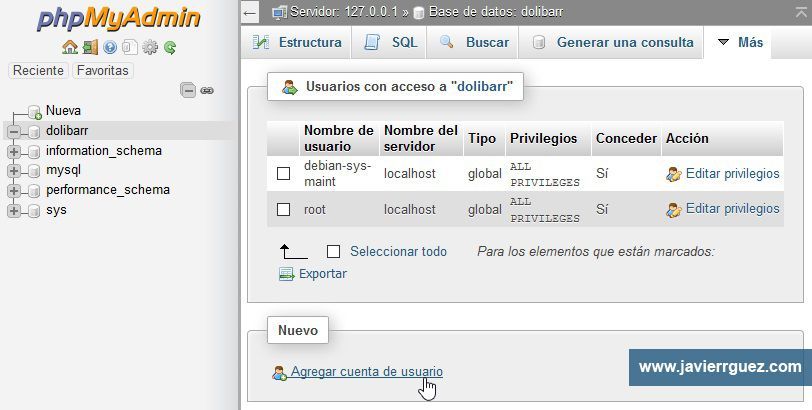This screenshot has width=812, height=410.
Task: Open Generar una consulta tab
Action: point(611,42)
